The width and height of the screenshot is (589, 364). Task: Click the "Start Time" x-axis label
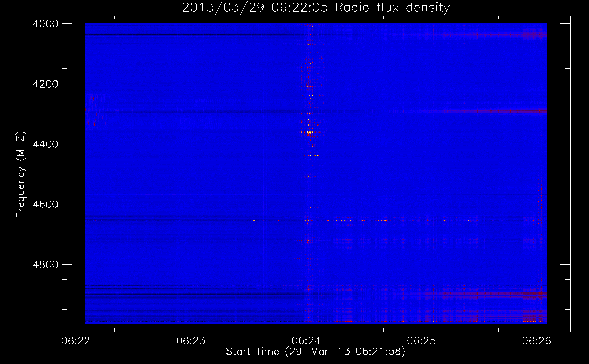(x=315, y=352)
